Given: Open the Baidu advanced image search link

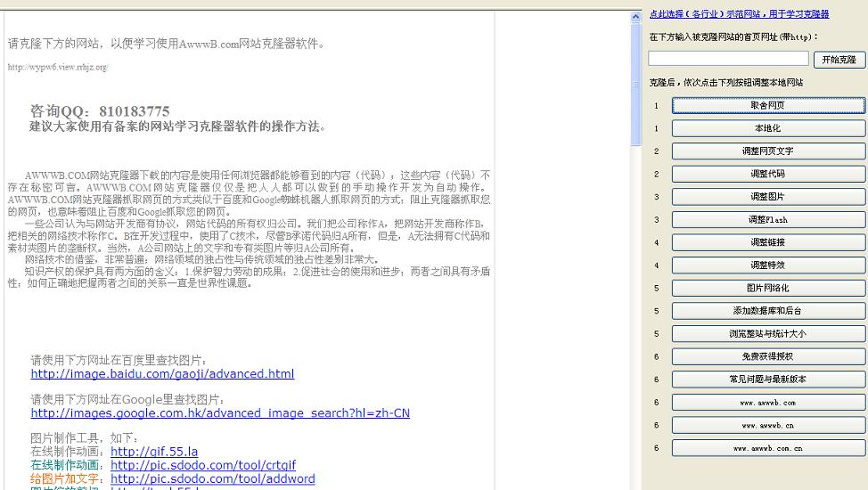Looking at the screenshot, I should 162,374.
